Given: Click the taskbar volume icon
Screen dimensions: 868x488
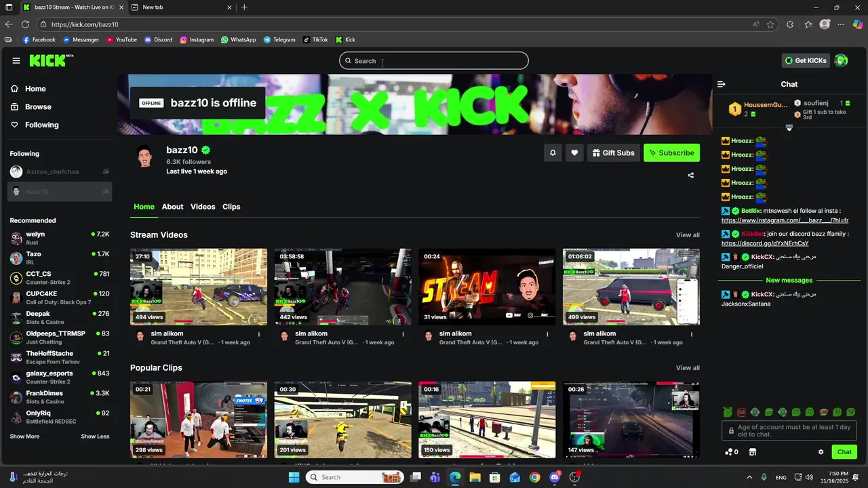Looking at the screenshot, I should coord(810,477).
